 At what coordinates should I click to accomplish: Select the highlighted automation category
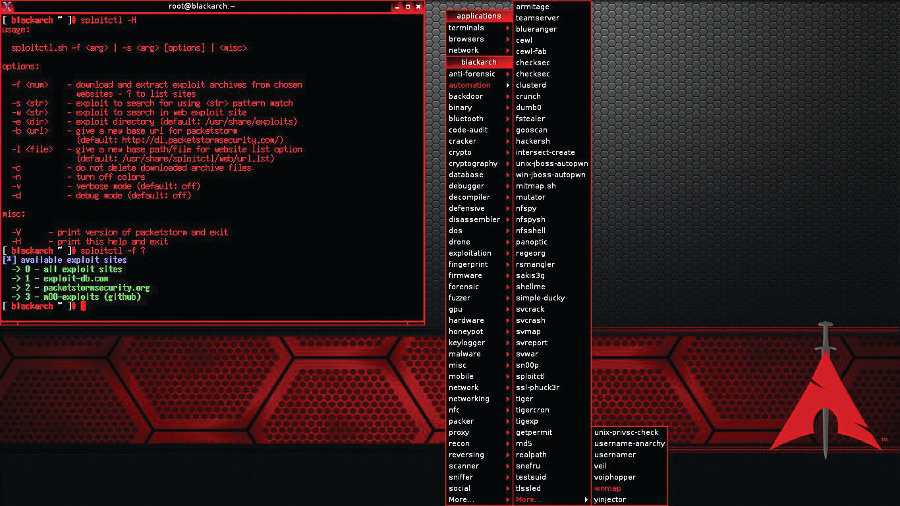(x=479, y=85)
